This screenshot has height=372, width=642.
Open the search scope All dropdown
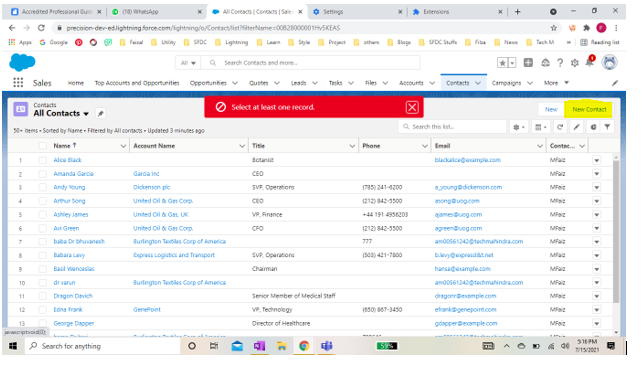[x=188, y=63]
